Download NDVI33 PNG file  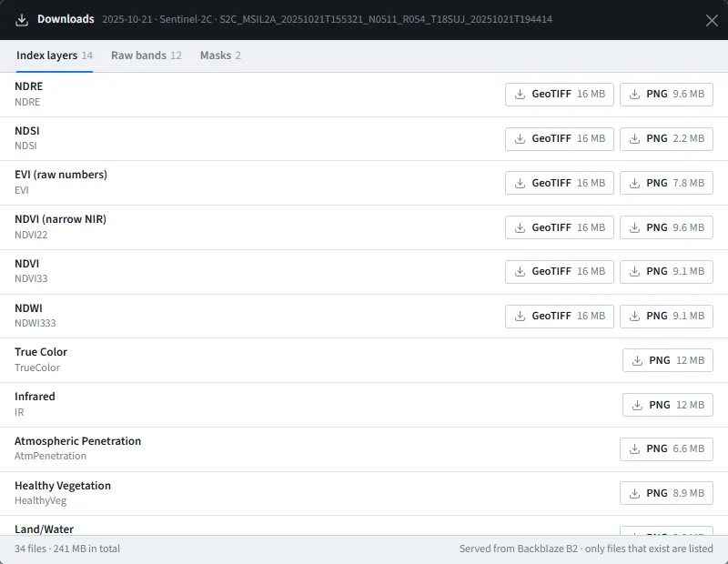[x=666, y=272]
